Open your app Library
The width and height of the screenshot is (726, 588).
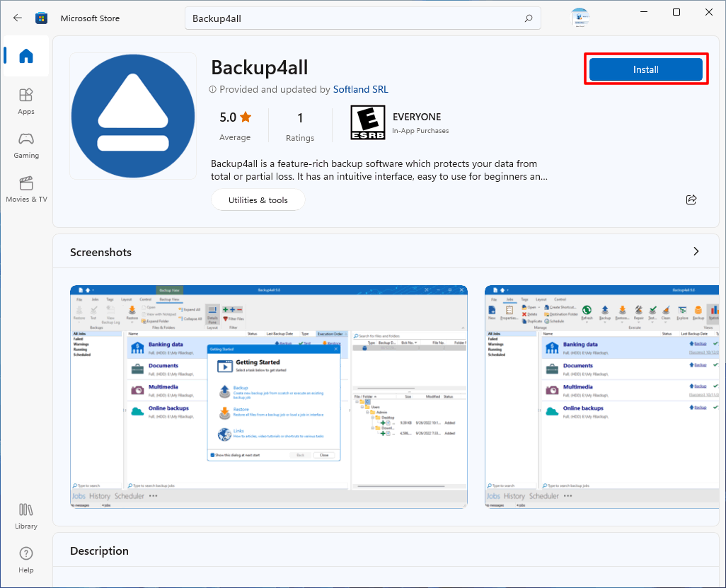click(25, 514)
